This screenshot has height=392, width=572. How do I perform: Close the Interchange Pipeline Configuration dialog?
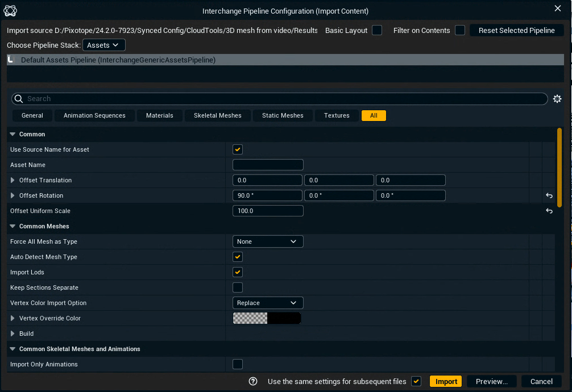557,9
